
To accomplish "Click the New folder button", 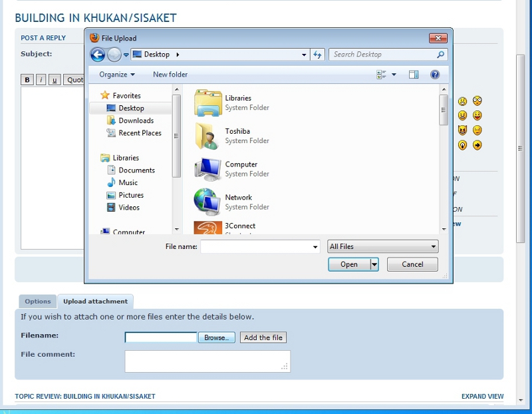I will click(170, 75).
